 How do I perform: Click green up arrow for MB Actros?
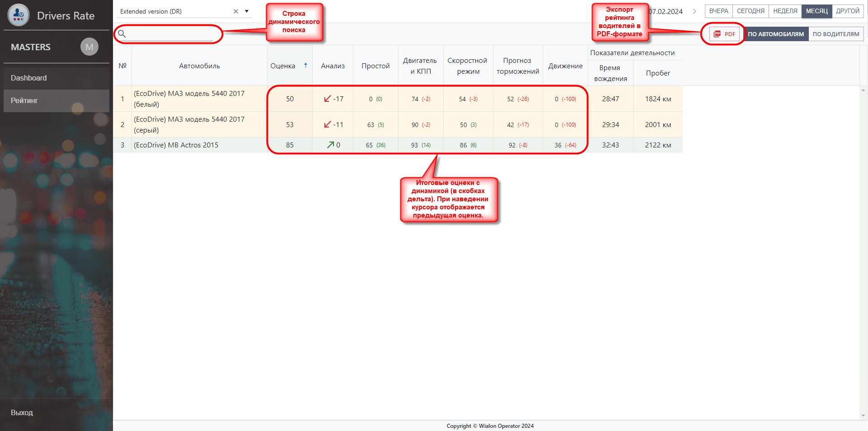tap(330, 145)
